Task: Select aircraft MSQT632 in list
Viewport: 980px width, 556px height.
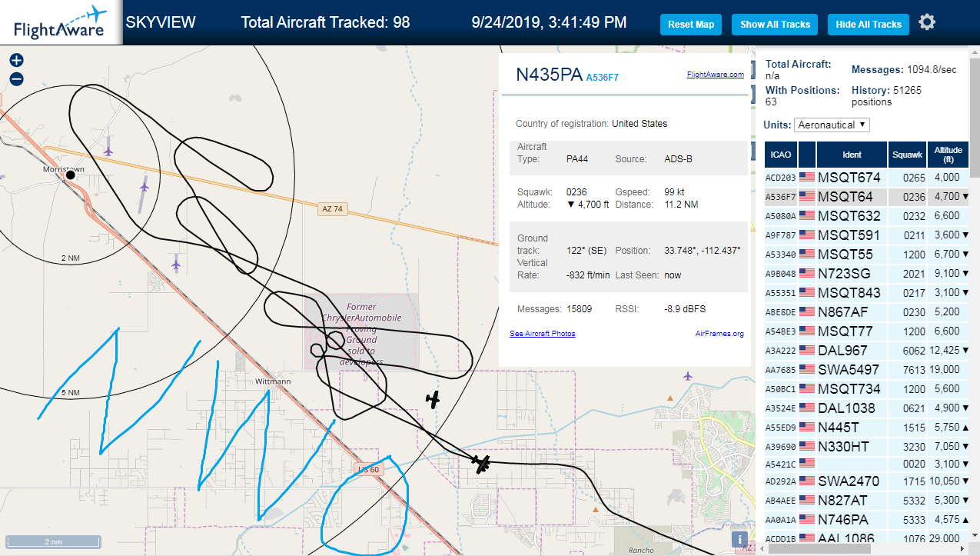Action: coord(867,216)
